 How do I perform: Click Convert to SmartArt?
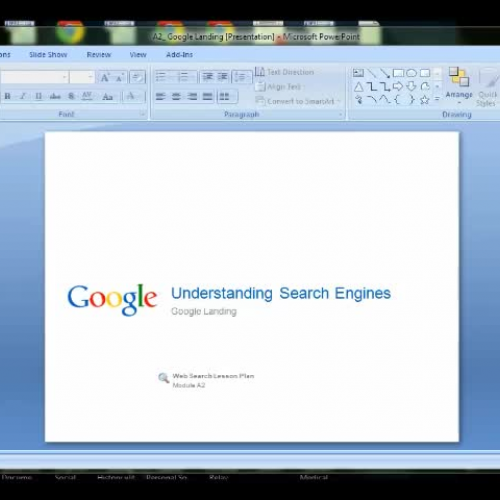click(298, 101)
